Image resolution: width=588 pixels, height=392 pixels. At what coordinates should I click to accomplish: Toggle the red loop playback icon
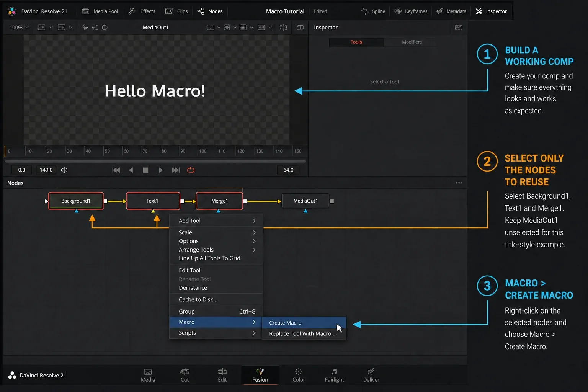click(x=191, y=170)
